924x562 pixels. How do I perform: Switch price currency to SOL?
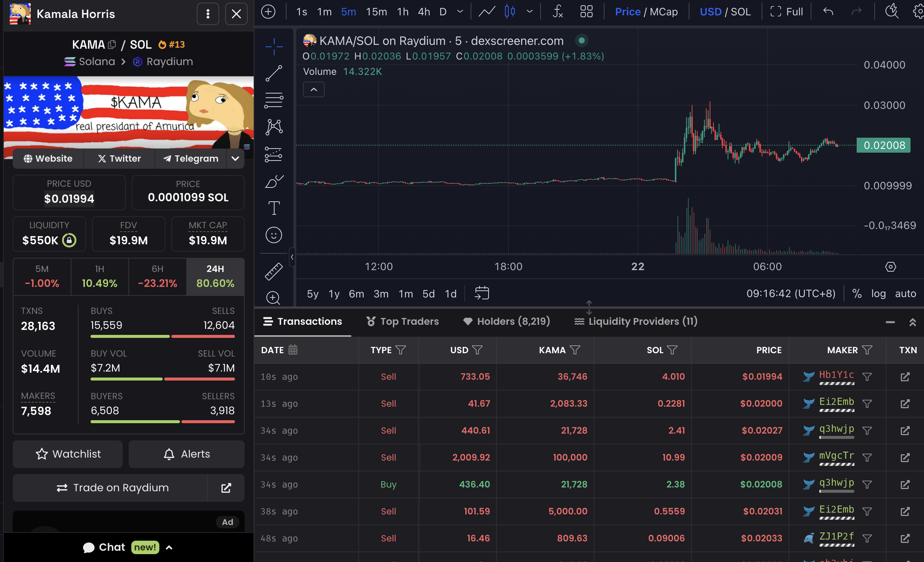tap(741, 11)
